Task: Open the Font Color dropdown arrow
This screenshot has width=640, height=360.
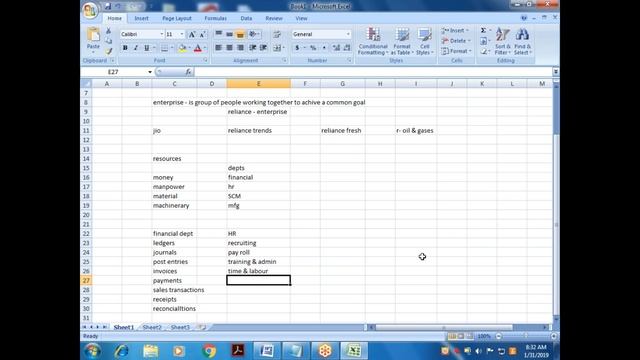Action: (204, 48)
